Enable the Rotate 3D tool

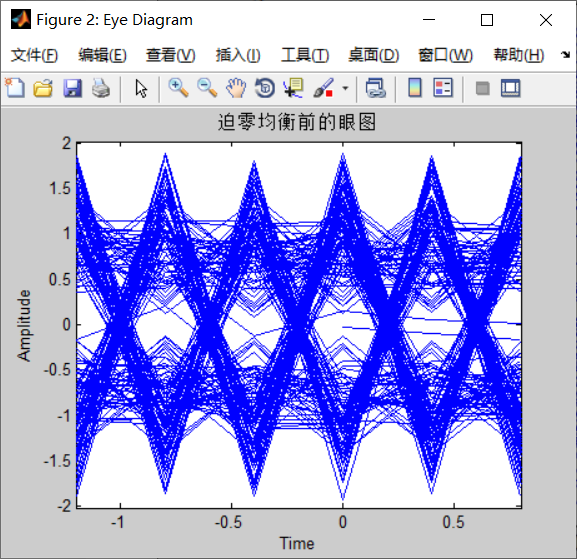[265, 88]
